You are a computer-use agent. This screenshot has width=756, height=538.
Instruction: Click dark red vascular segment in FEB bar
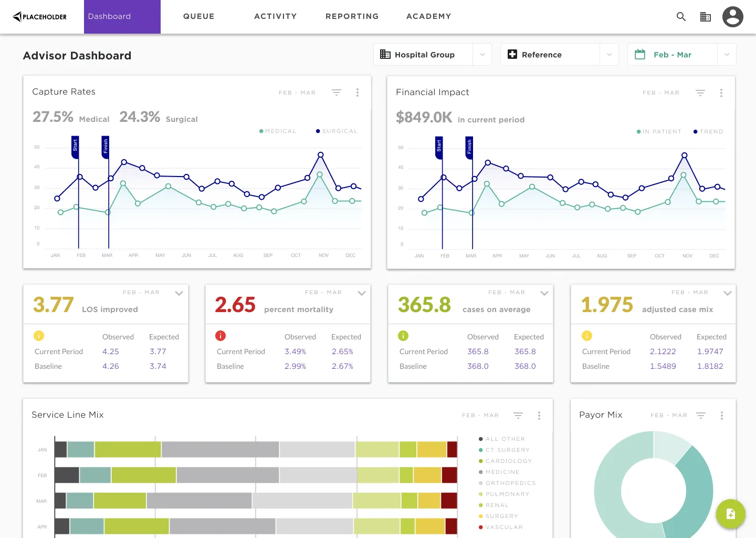tap(449, 475)
